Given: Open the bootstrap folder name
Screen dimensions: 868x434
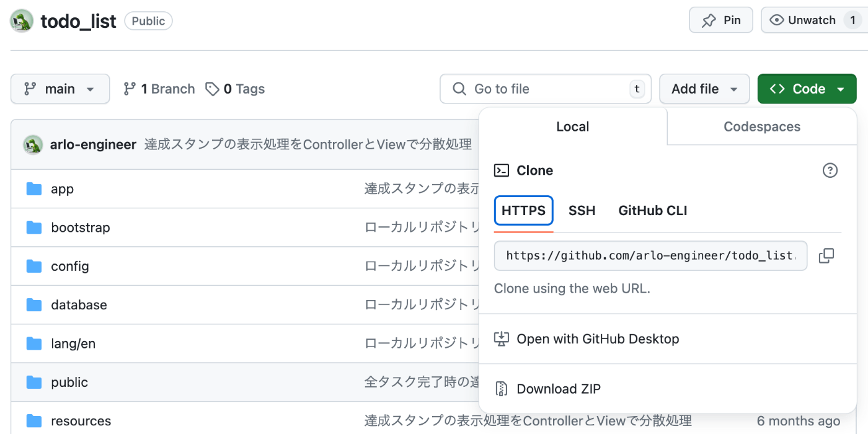Looking at the screenshot, I should pyautogui.click(x=81, y=228).
